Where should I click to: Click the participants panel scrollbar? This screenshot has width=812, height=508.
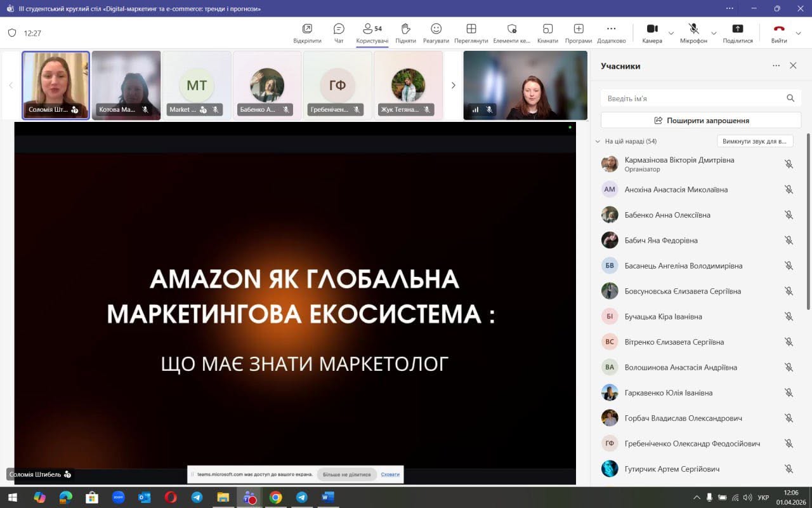808,222
